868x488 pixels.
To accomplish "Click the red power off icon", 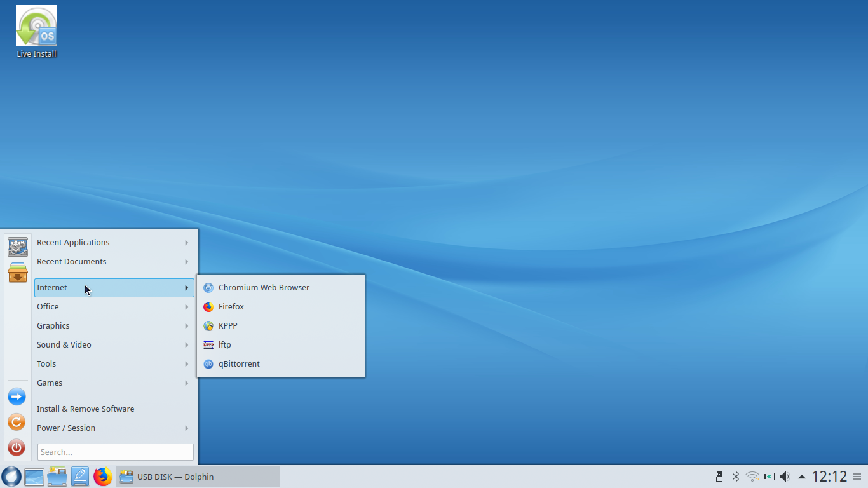I will pos(17,447).
